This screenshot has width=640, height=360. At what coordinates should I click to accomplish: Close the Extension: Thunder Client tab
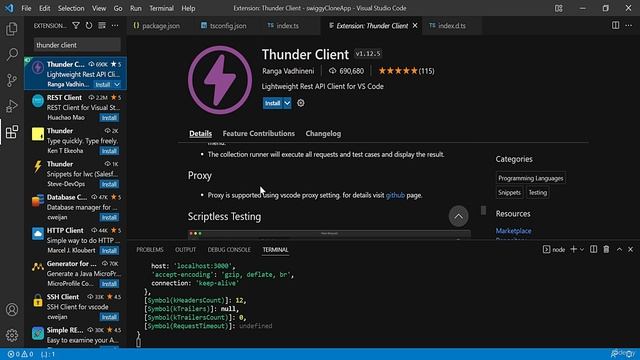tap(415, 25)
